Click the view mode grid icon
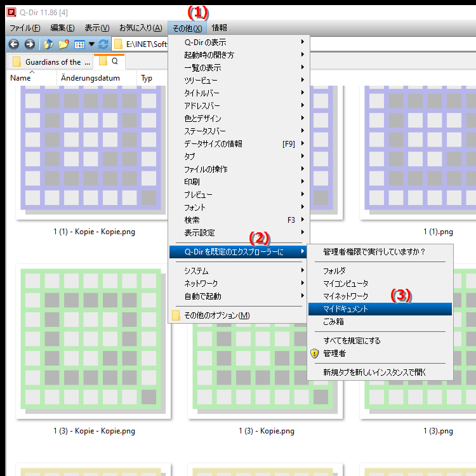Viewport: 476px width, 476px height. (x=79, y=44)
